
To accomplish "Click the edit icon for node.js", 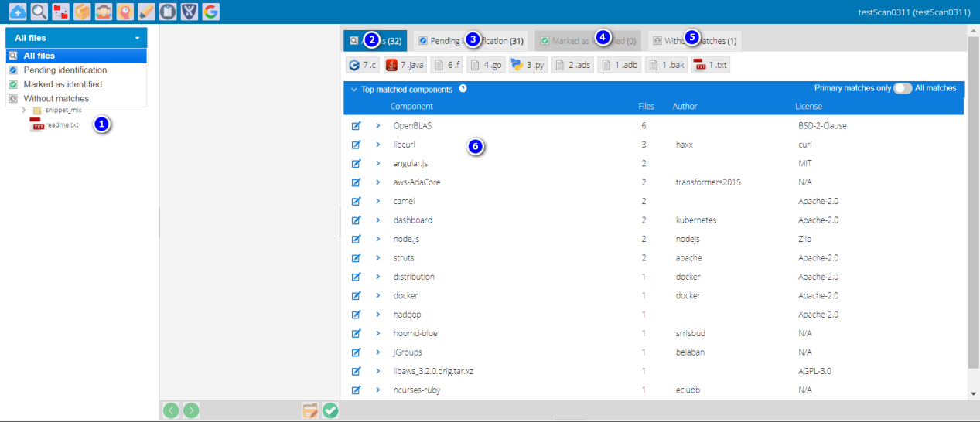I will click(x=357, y=239).
